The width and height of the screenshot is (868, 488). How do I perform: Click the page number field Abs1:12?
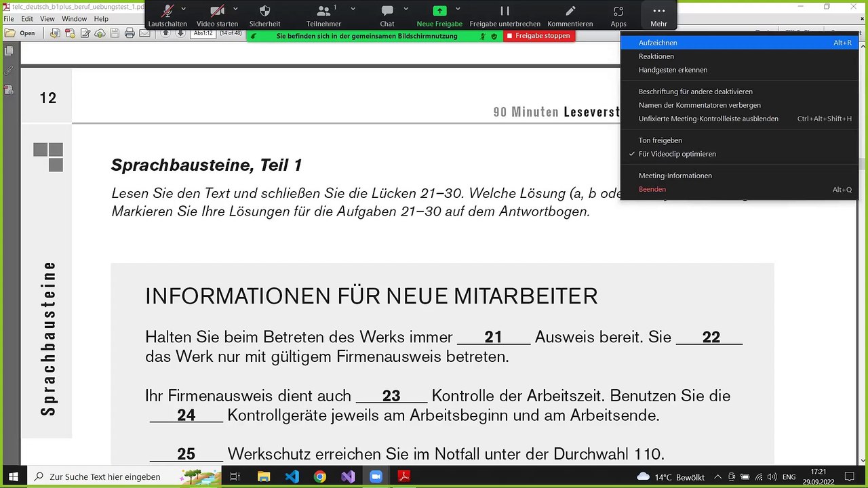[203, 33]
